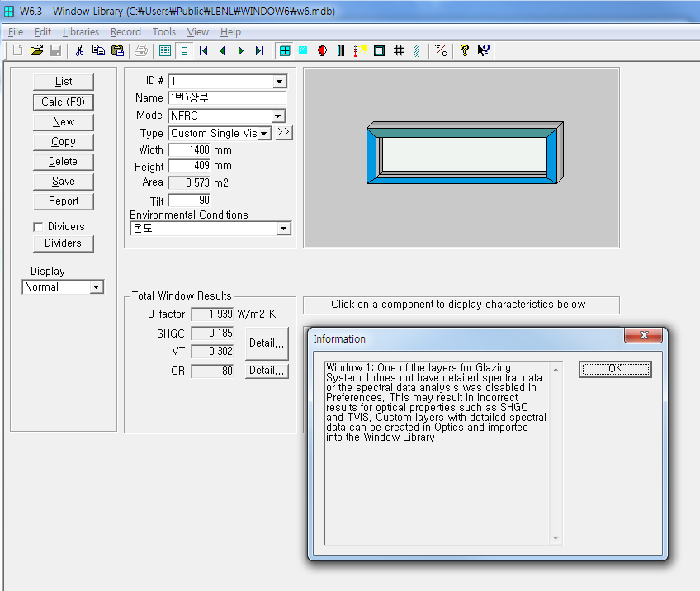Open the Mode NFRC dropdown
The height and width of the screenshot is (591, 700).
278,116
